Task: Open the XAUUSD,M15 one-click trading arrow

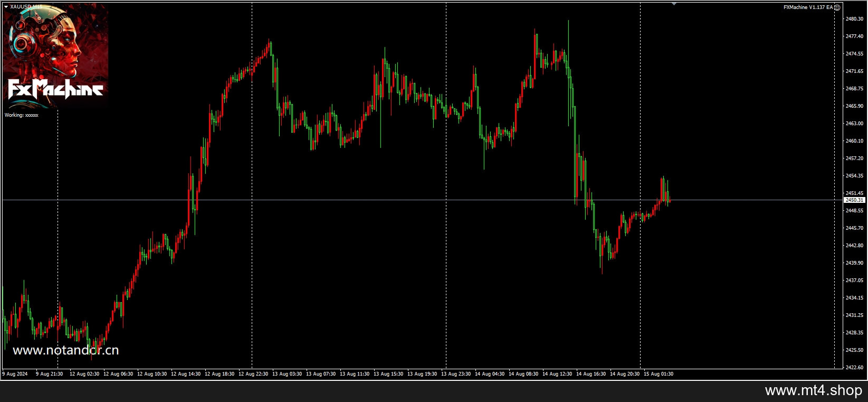Action: (6, 7)
